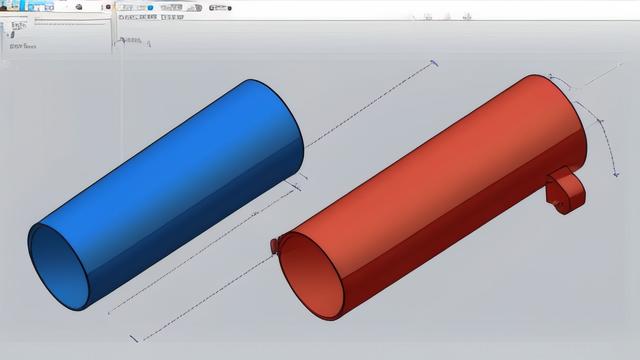Click the dark round icon in top toolbar
The height and width of the screenshot is (360, 640).
[x=79, y=7]
